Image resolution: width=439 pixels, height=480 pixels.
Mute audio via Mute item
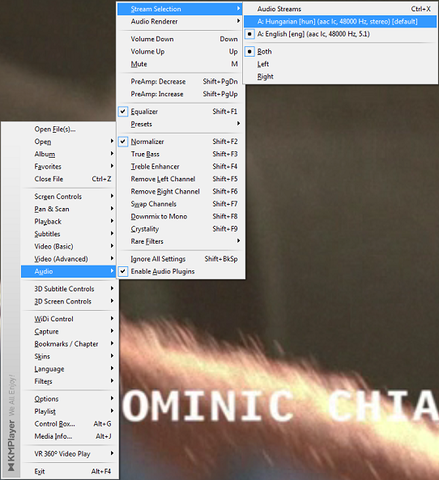(x=180, y=64)
